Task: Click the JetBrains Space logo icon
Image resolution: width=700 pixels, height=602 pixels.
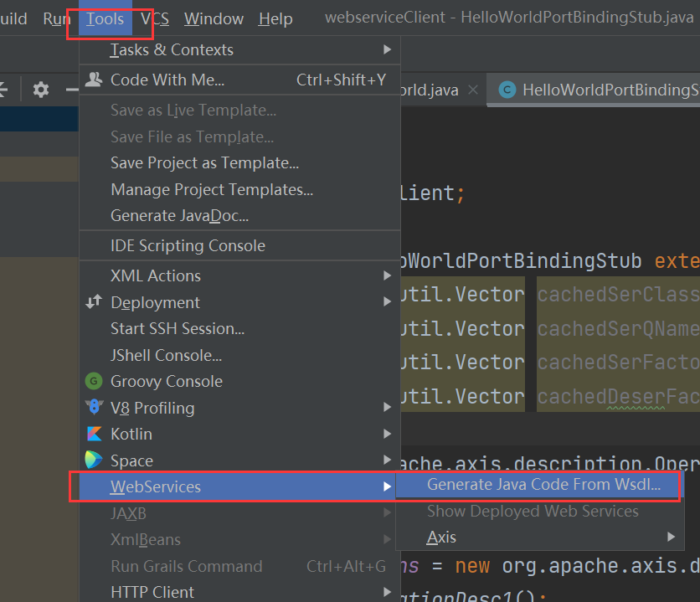Action: pos(94,460)
